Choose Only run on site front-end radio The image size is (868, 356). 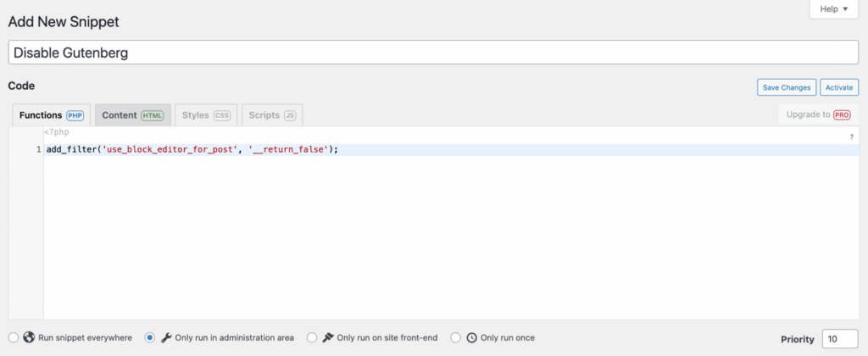(311, 337)
